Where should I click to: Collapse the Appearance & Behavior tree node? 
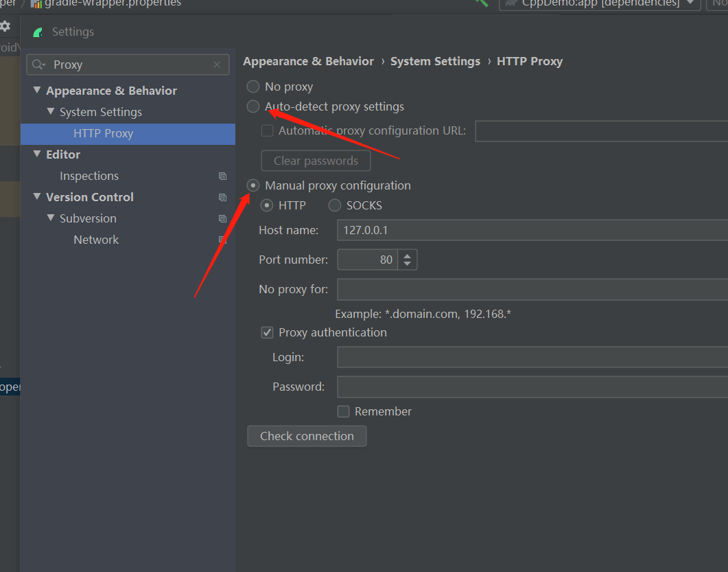[36, 90]
